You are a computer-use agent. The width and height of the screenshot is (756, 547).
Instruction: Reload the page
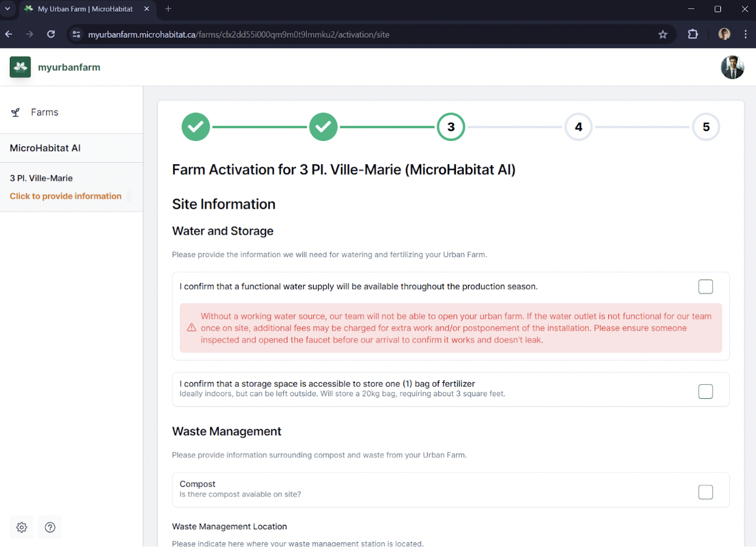tap(51, 35)
